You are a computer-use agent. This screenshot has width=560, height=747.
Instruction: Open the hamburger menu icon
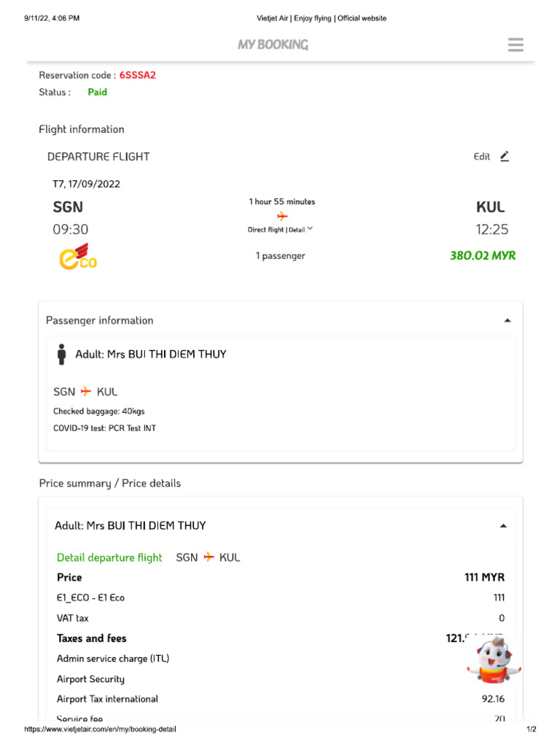516,45
